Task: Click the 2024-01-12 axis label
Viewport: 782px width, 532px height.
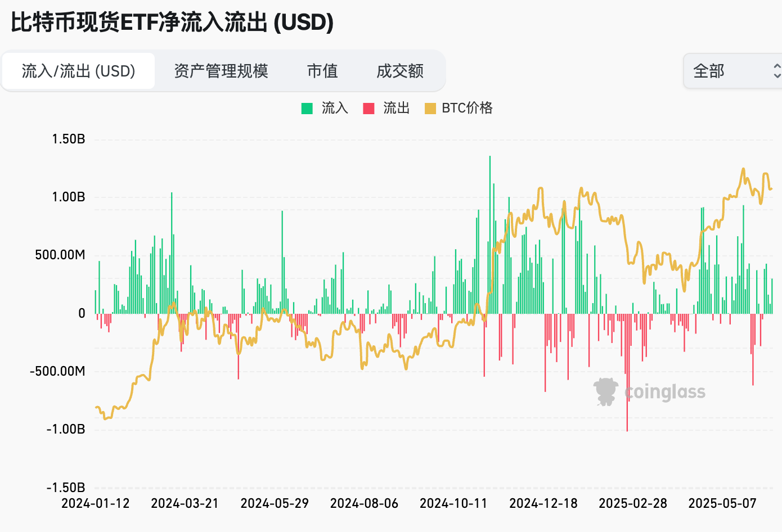Action: pos(96,503)
